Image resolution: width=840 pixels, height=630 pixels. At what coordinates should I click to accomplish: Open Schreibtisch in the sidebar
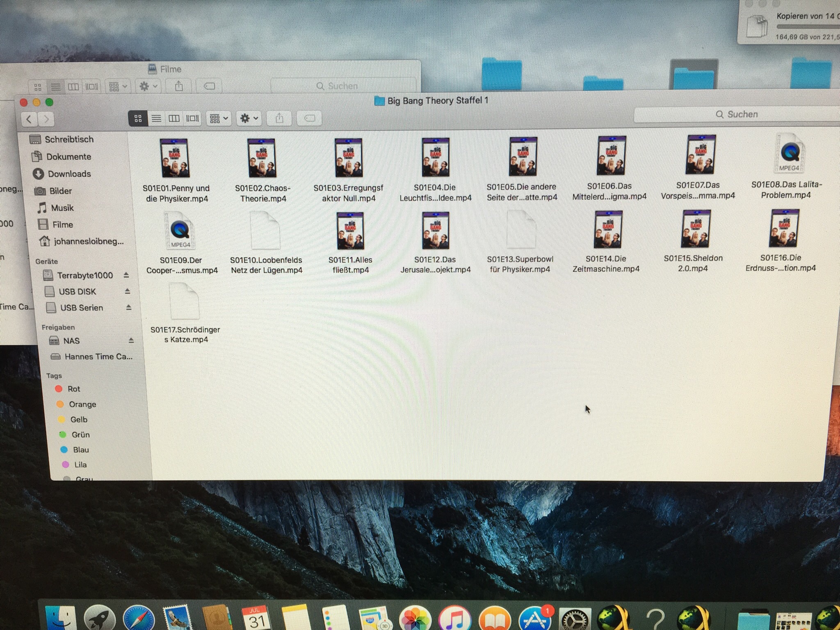tap(62, 139)
